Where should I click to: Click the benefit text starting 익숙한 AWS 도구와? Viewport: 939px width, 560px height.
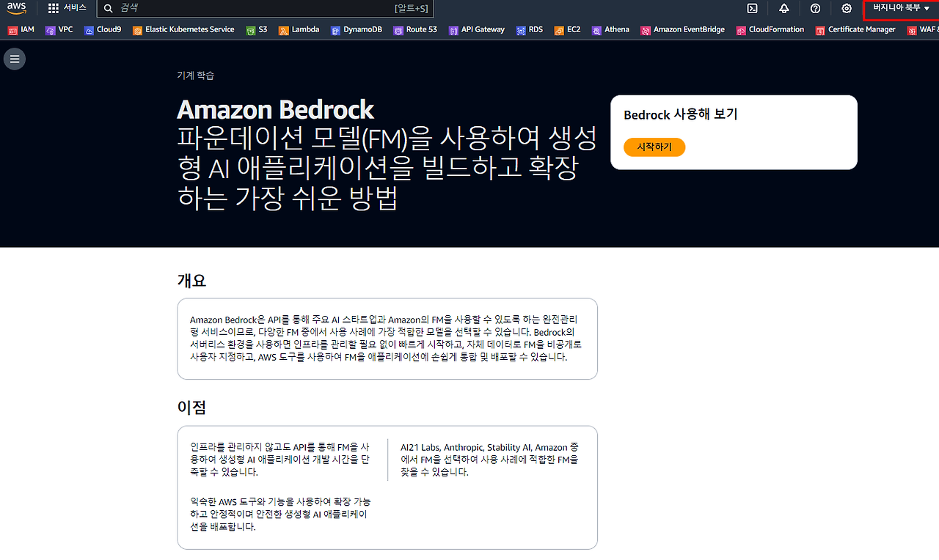[280, 514]
